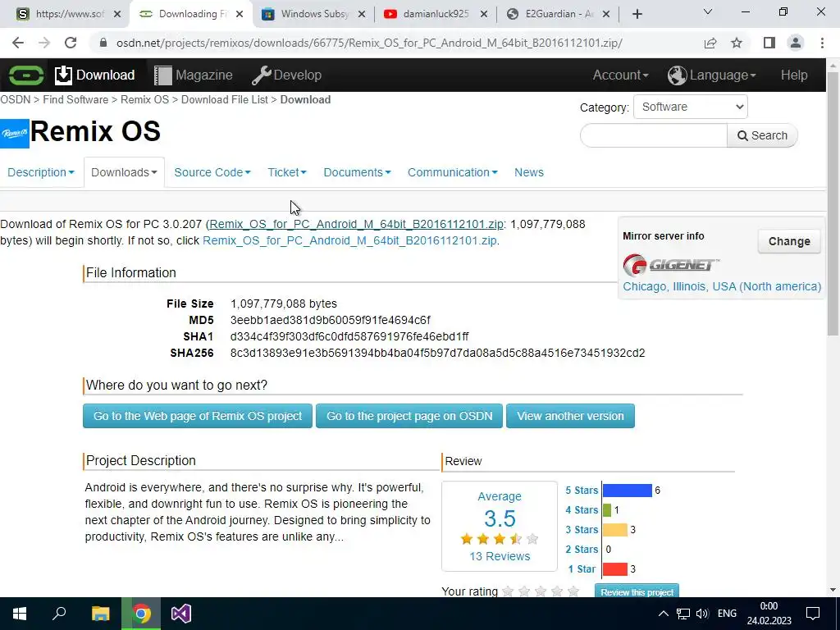Viewport: 840px width, 630px height.
Task: Open the News page link
Action: [529, 172]
